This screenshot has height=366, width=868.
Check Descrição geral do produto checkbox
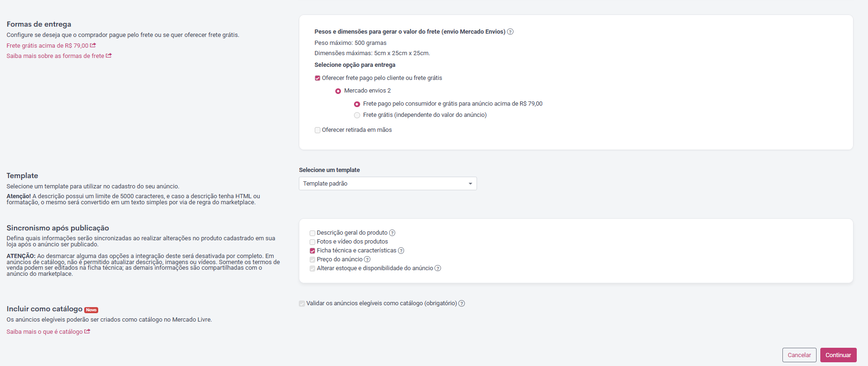coord(312,233)
